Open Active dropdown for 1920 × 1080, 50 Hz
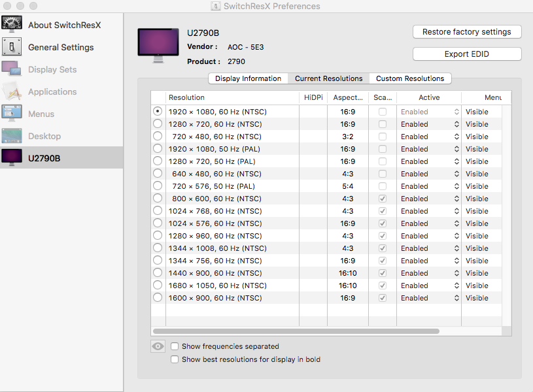This screenshot has height=392, width=533. 429,149
